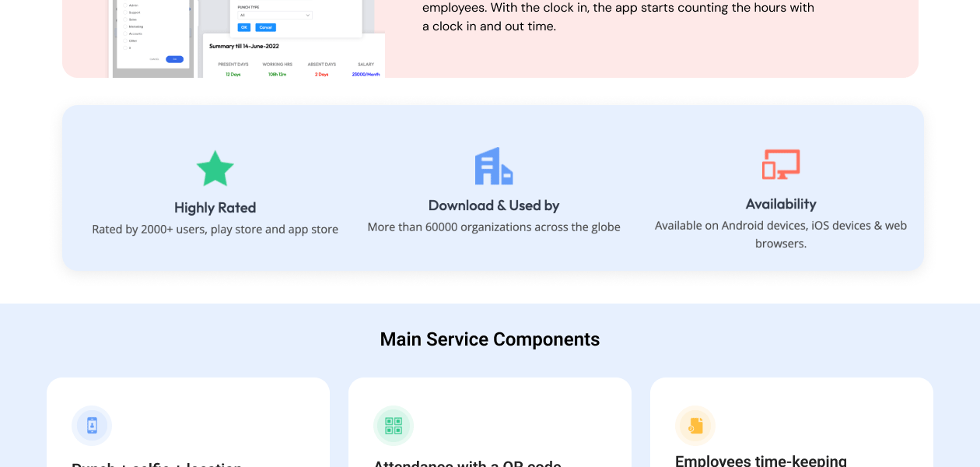Select the Admin radio option
This screenshot has width=980, height=467.
[x=124, y=5]
